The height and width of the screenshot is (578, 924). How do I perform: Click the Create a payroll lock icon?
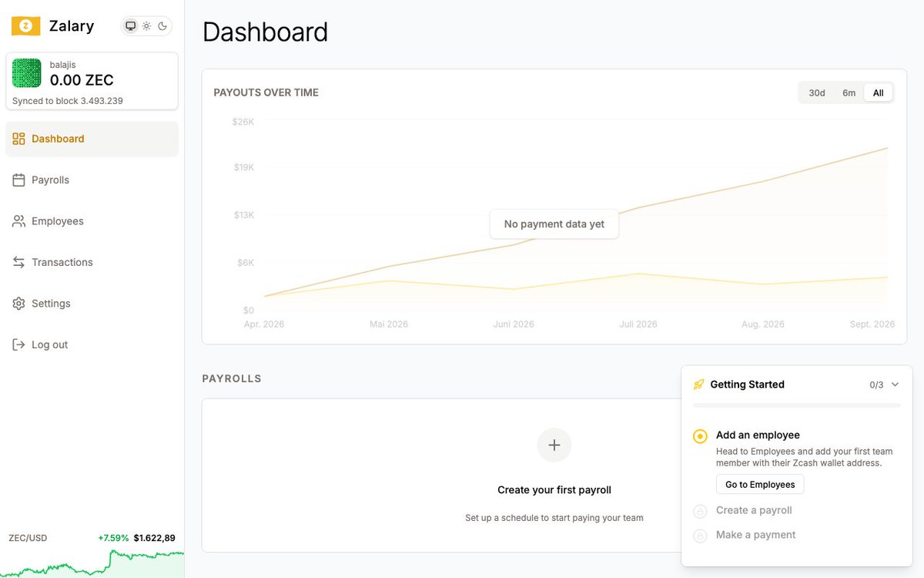700,511
